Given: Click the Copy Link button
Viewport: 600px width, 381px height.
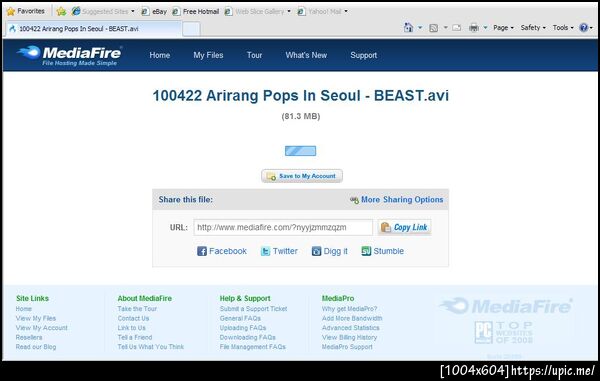Looking at the screenshot, I should [405, 227].
